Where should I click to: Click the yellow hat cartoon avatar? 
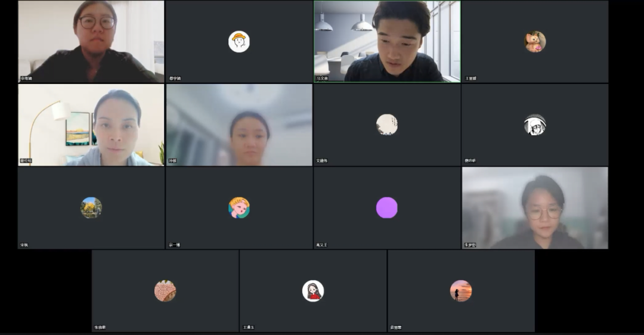click(x=239, y=42)
